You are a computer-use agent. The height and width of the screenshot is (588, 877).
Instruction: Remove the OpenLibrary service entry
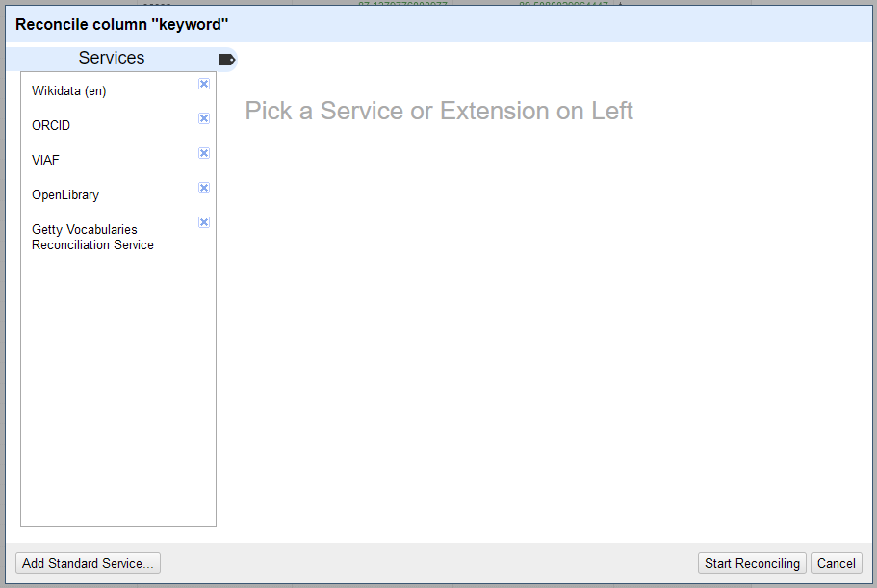tap(204, 188)
